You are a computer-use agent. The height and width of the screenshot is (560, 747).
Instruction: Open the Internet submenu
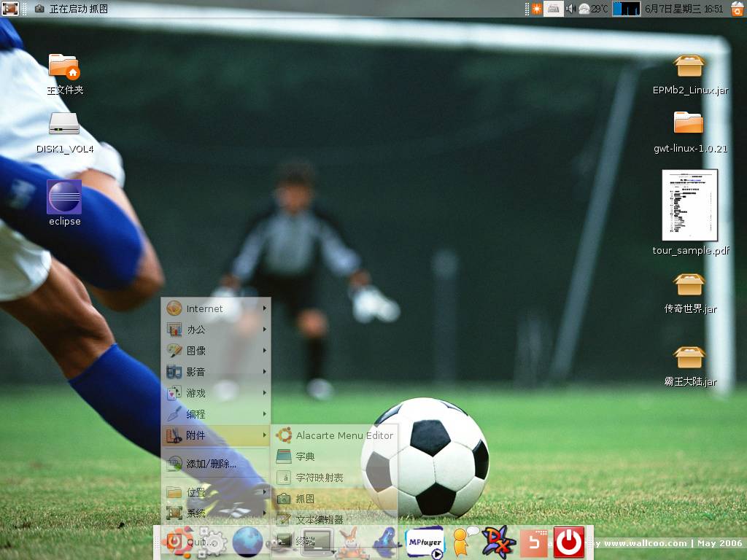pos(216,308)
